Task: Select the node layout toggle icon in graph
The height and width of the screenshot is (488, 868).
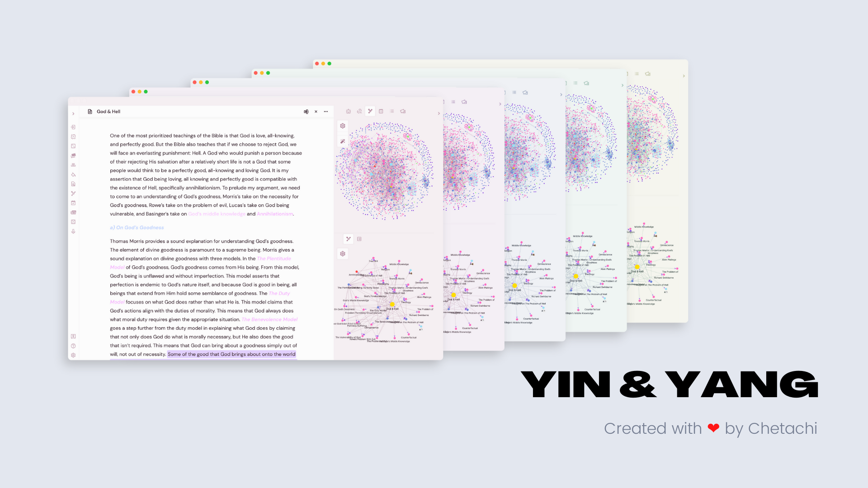Action: (349, 239)
